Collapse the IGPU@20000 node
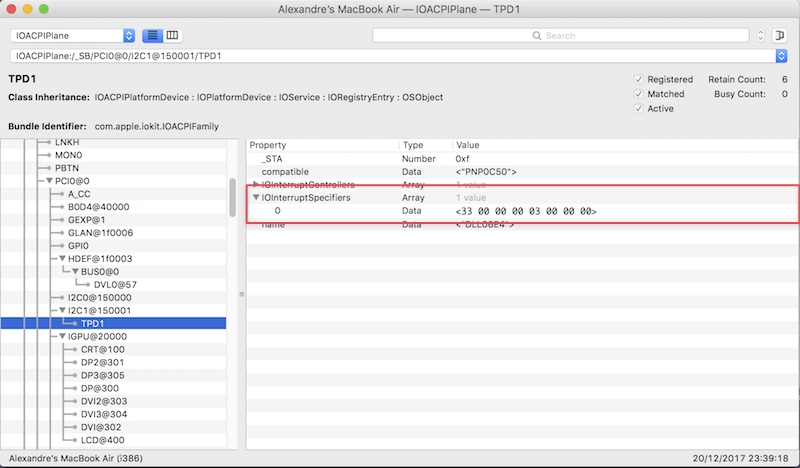The width and height of the screenshot is (800, 468). coord(62,337)
